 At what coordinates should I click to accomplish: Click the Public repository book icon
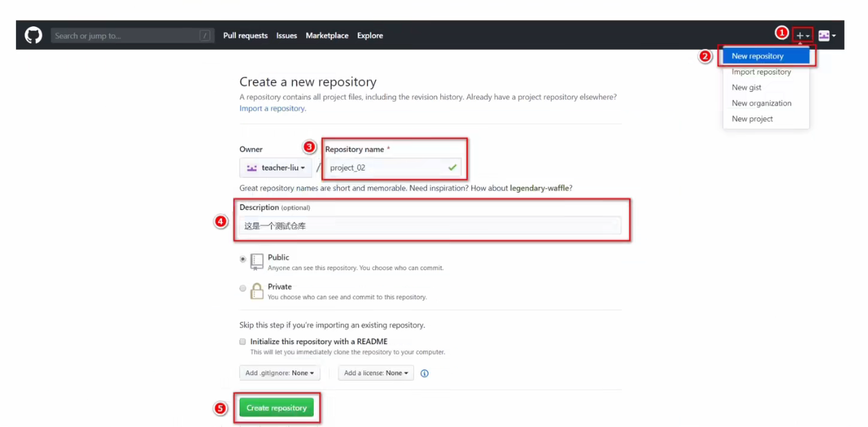click(257, 261)
